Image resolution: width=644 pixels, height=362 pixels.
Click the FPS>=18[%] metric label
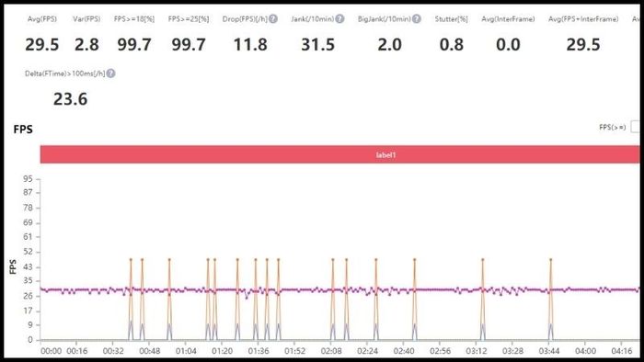click(x=134, y=19)
